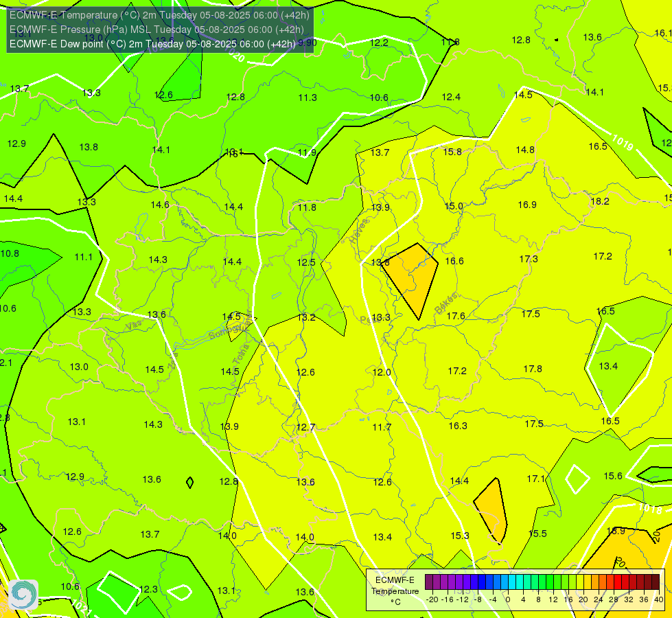672x618 pixels.
Task: Click the 16.3 temperature value
Action: click(x=458, y=426)
